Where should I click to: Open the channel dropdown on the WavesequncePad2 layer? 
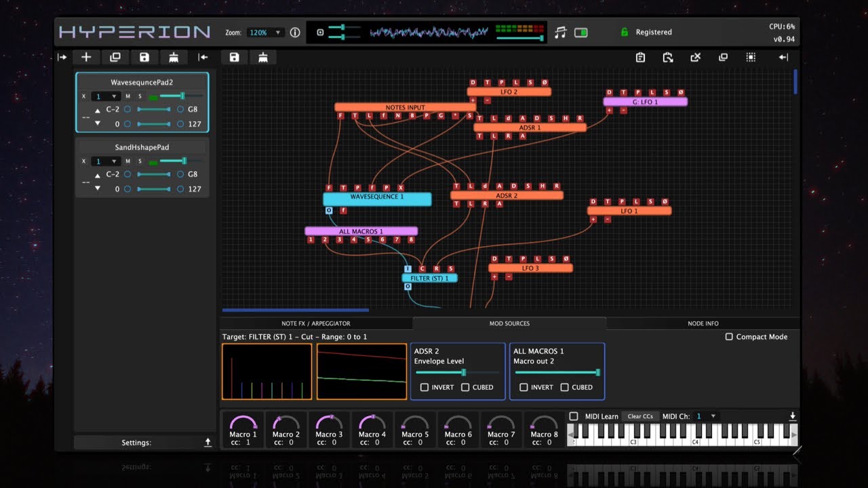coord(106,96)
